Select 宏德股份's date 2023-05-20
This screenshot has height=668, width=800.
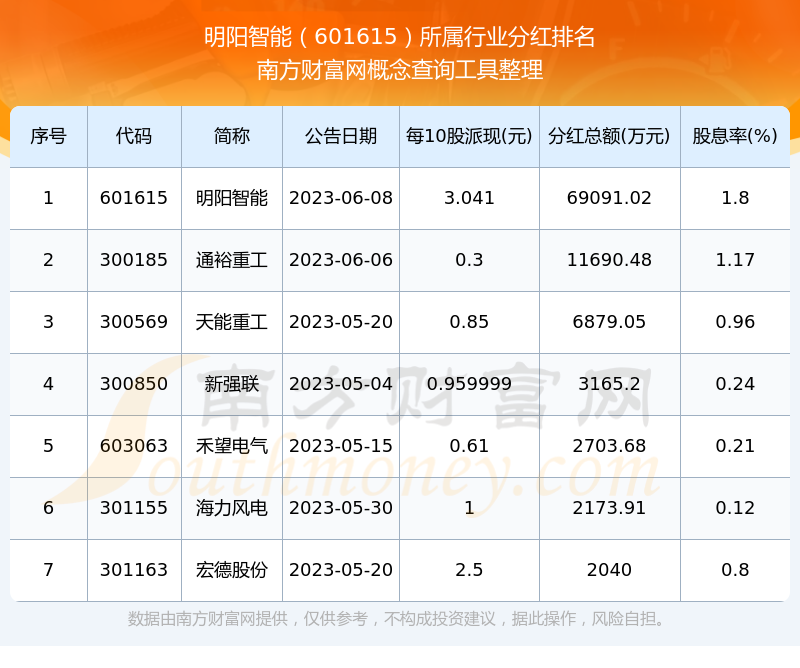tap(341, 570)
